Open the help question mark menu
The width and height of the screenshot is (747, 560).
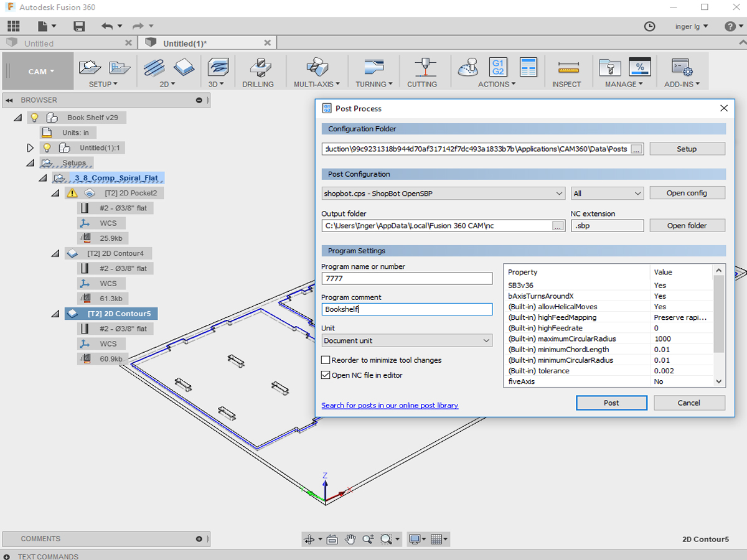point(730,26)
